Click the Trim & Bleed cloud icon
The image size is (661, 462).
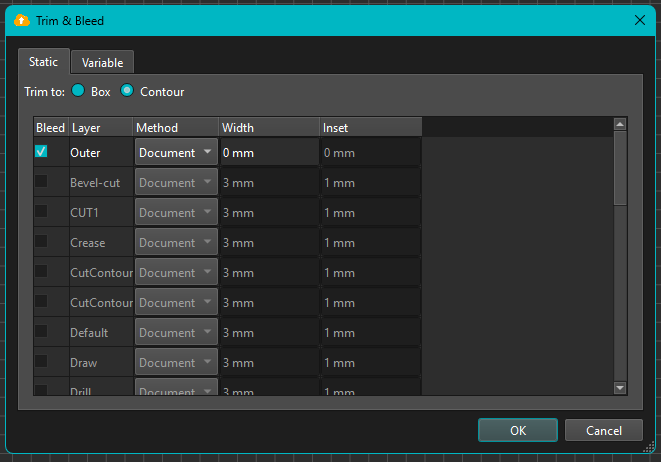(x=21, y=20)
